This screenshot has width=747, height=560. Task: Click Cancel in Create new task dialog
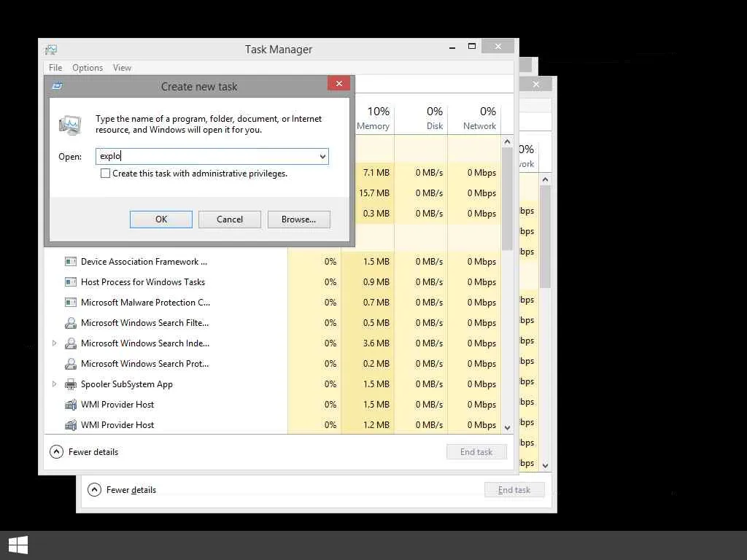point(230,219)
